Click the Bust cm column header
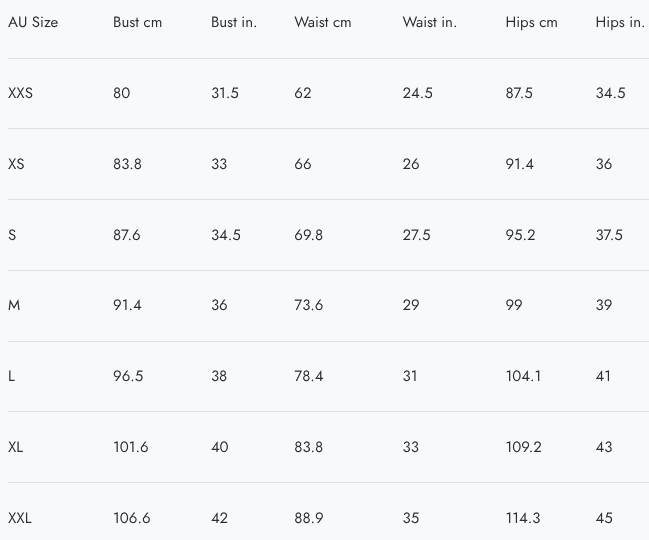Viewport: 649px width, 540px height. 137,22
